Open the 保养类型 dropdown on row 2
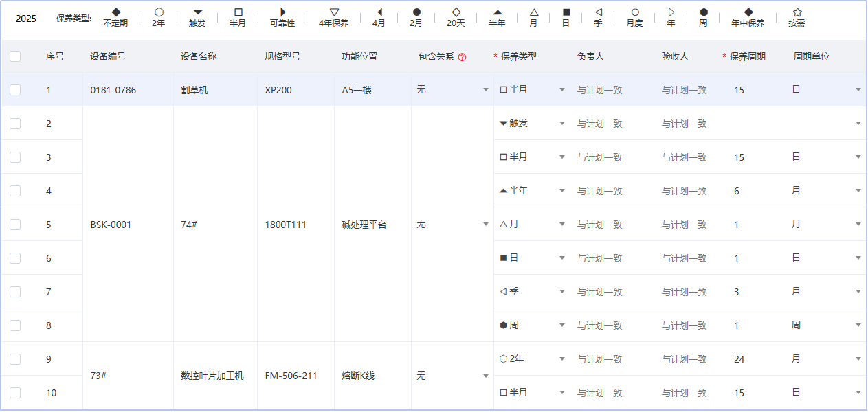The width and height of the screenshot is (868, 412). [561, 123]
